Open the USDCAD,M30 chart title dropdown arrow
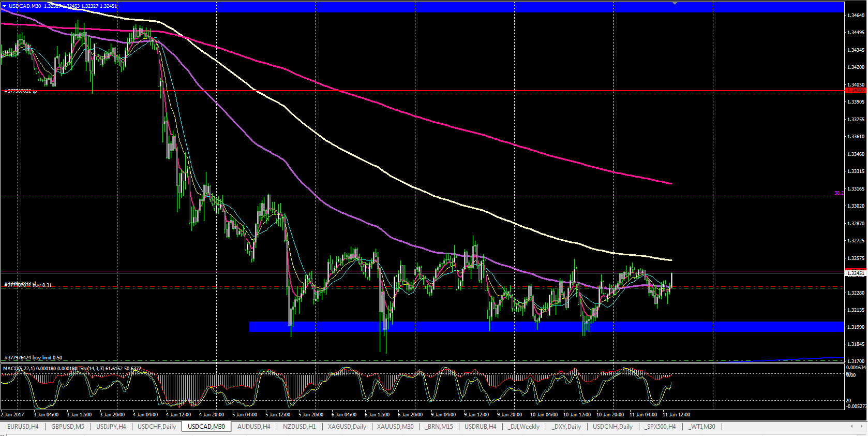 [4, 6]
